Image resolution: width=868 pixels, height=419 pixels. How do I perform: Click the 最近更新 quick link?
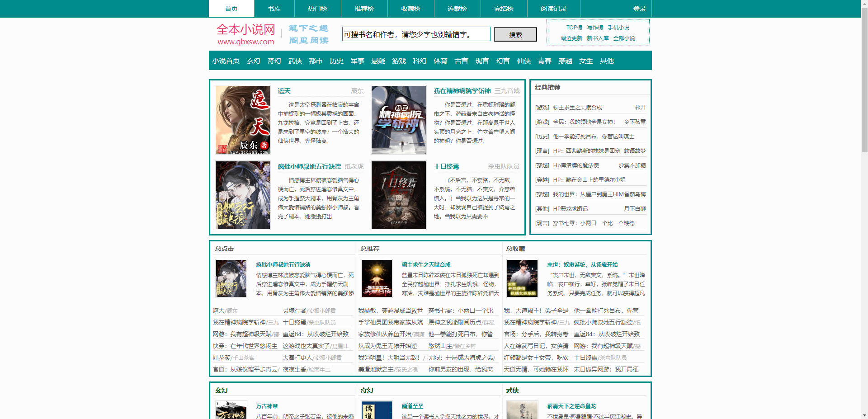tap(571, 38)
